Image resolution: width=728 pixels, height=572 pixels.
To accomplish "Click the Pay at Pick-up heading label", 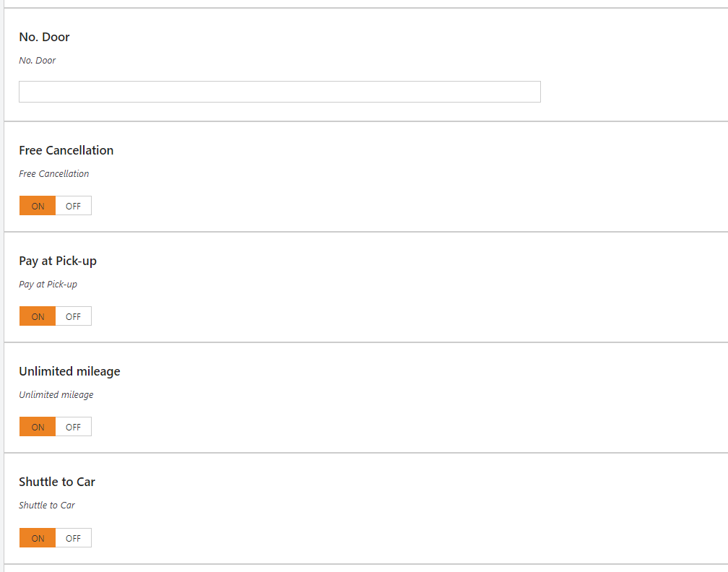I will [58, 261].
